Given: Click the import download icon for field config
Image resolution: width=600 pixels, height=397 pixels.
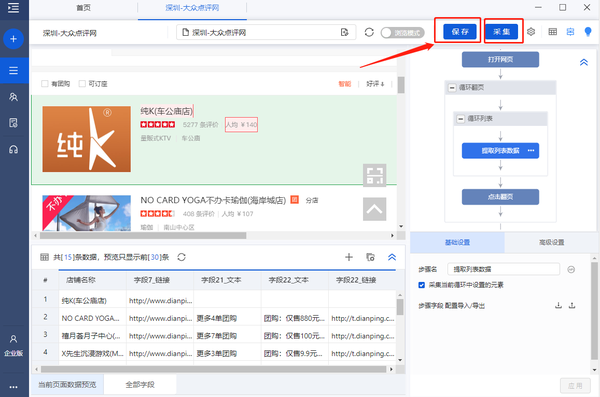Looking at the screenshot, I should click(558, 306).
